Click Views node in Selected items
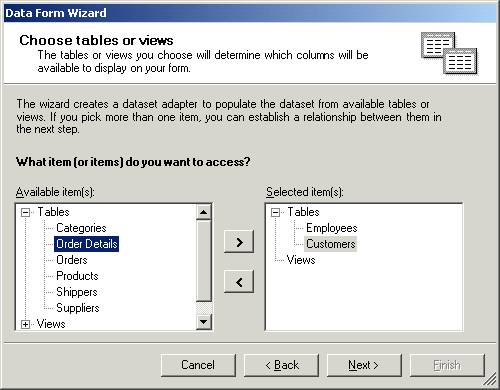Viewport: 500px width, 390px height. pos(301,260)
